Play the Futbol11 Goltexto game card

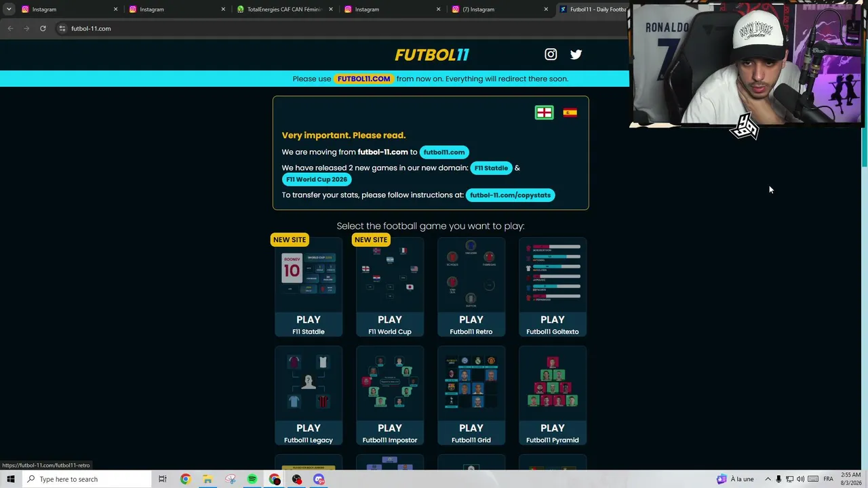[553, 287]
